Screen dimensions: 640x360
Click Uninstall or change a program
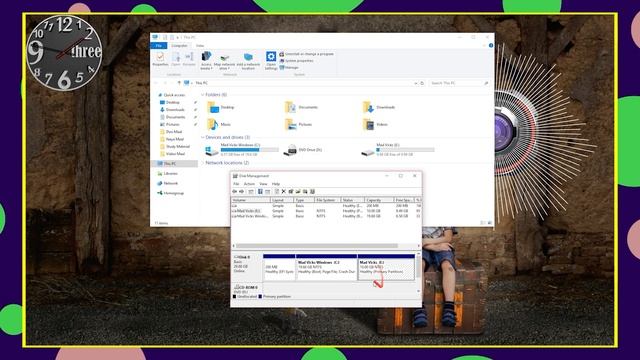[x=306, y=54]
